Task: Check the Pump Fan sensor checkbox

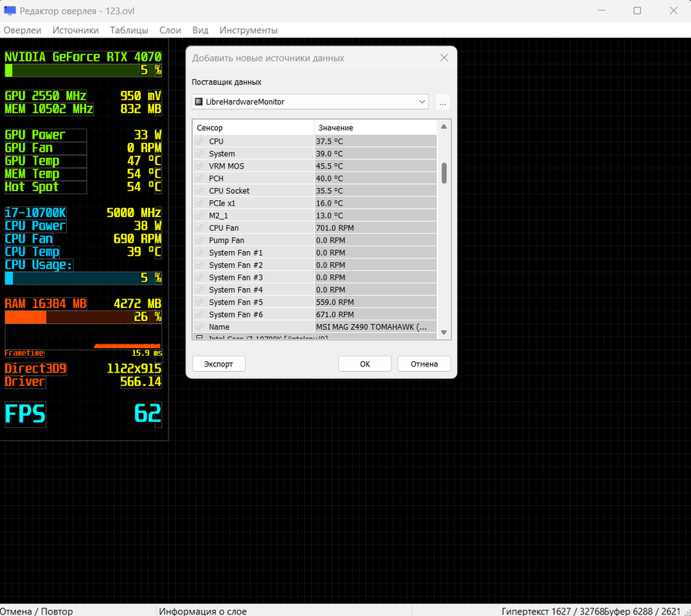Action: (200, 240)
